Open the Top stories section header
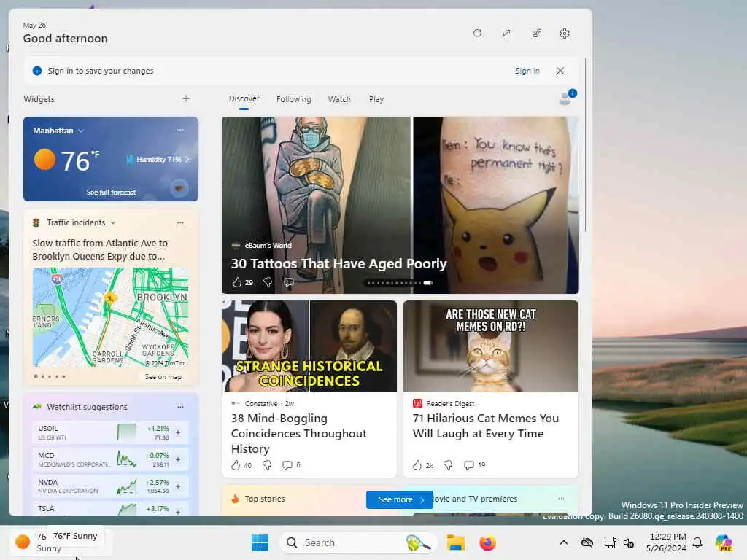The width and height of the screenshot is (747, 560). click(265, 499)
